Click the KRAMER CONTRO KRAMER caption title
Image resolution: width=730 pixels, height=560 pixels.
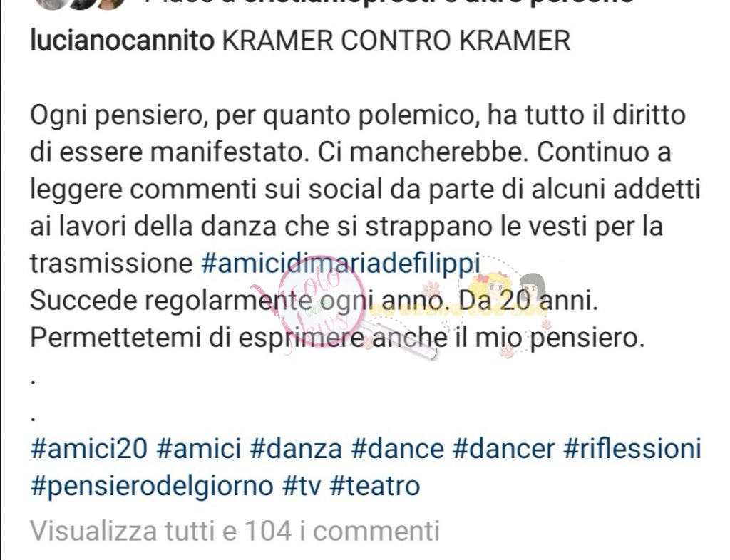coord(396,40)
